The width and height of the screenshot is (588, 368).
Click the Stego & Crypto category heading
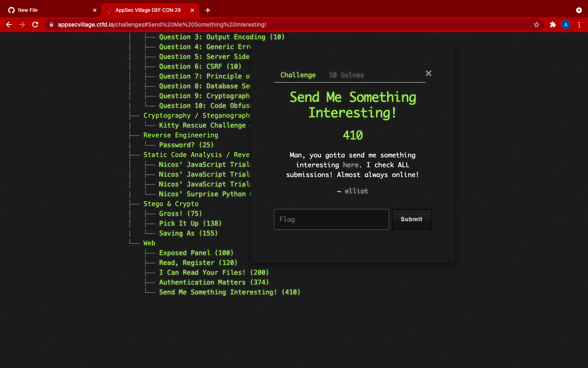[x=171, y=204]
